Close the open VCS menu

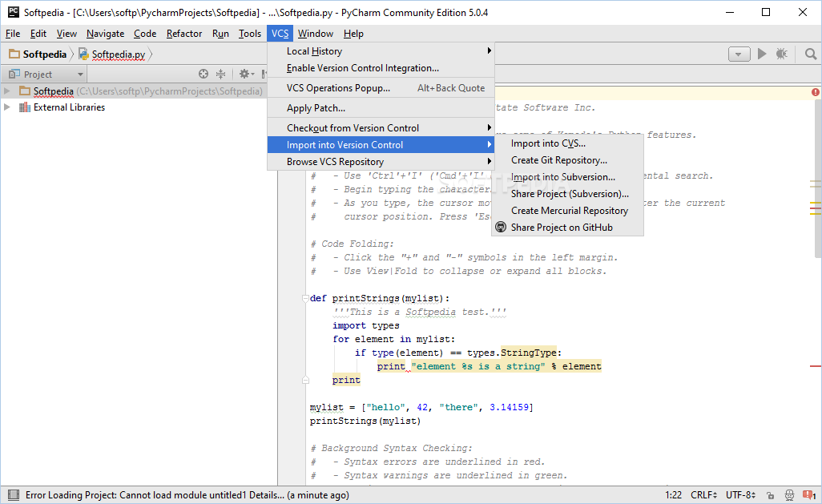click(x=280, y=34)
